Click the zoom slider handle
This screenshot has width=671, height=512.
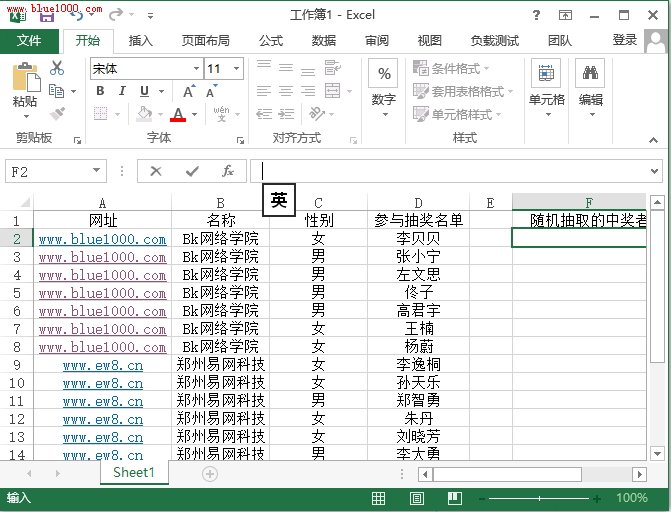tap(540, 498)
